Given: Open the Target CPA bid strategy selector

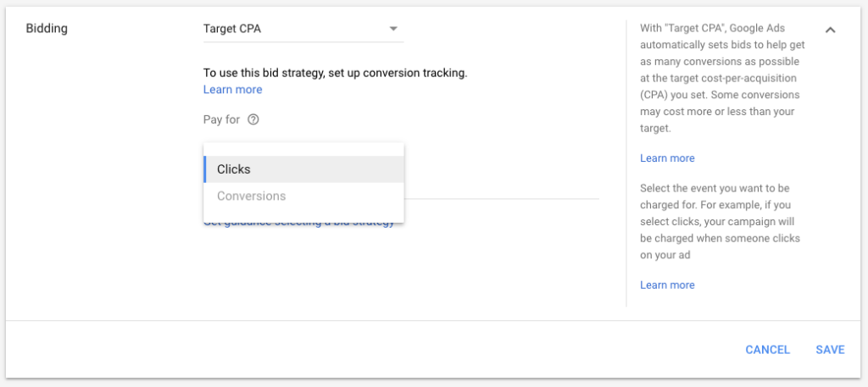Looking at the screenshot, I should (303, 29).
